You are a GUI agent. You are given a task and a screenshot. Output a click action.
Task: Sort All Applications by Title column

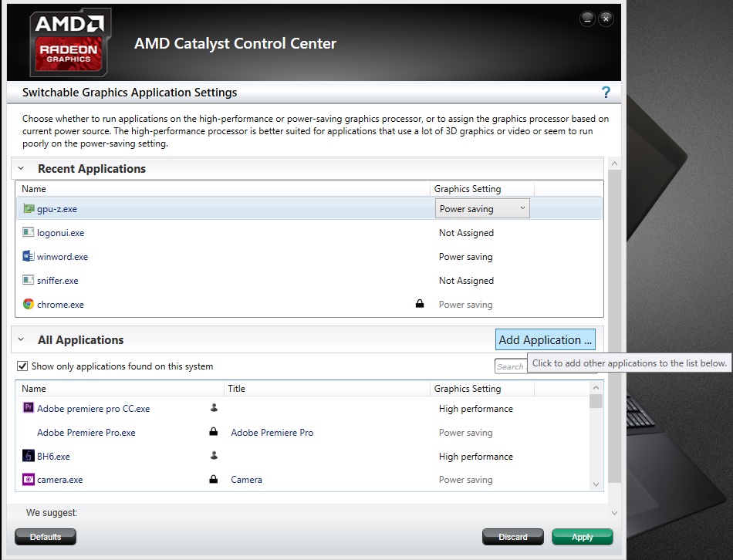tap(327, 389)
